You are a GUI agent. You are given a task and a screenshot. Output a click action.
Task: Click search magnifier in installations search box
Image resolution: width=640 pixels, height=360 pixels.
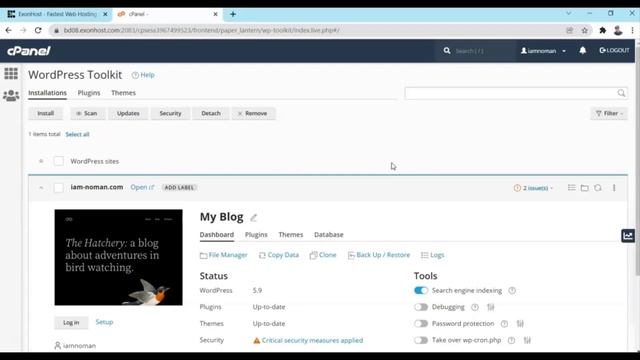(x=621, y=93)
